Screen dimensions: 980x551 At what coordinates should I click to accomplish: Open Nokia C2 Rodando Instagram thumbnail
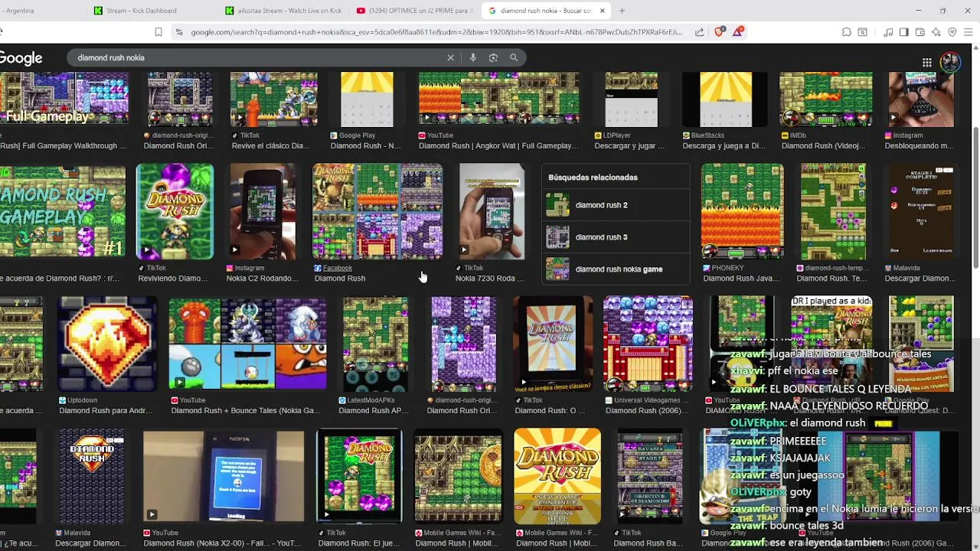coord(263,211)
